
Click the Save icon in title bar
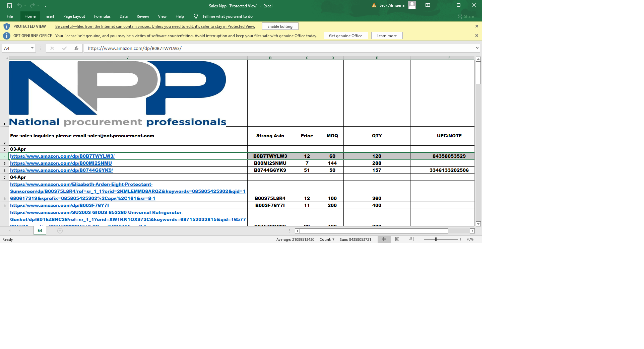coord(10,5)
